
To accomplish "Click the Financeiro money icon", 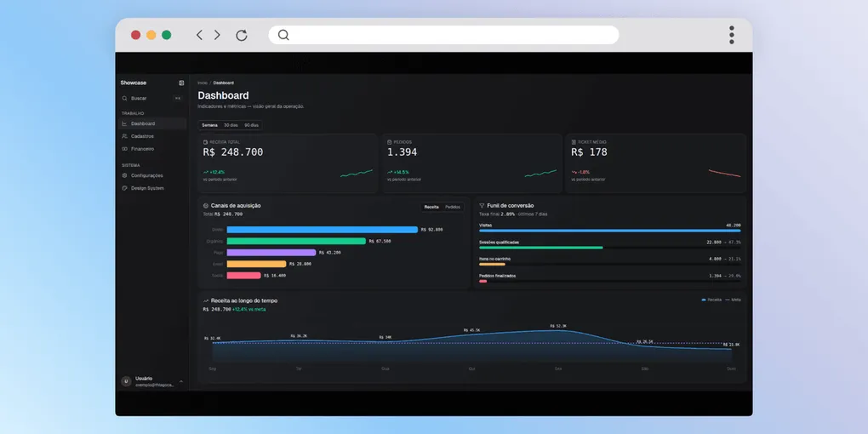I will pyautogui.click(x=124, y=149).
